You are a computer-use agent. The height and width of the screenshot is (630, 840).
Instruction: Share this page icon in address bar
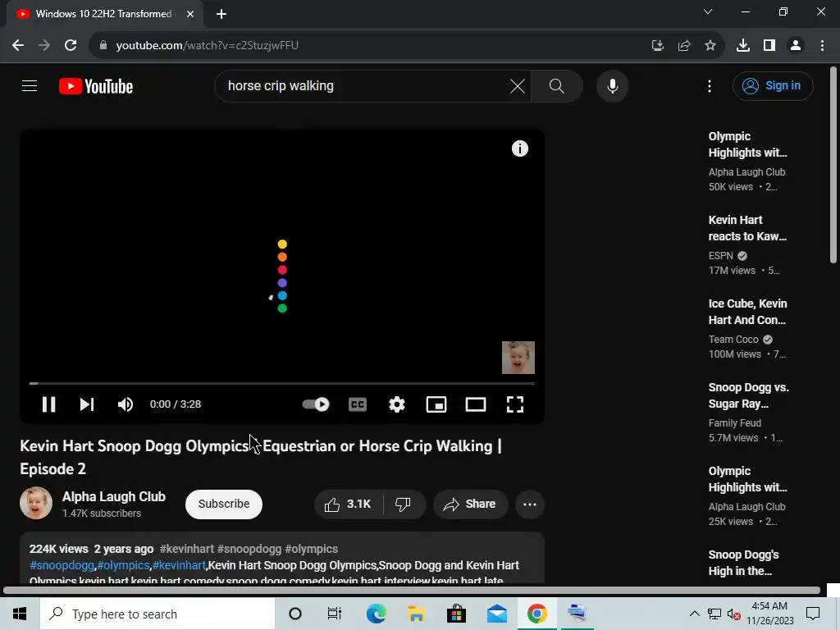(684, 46)
